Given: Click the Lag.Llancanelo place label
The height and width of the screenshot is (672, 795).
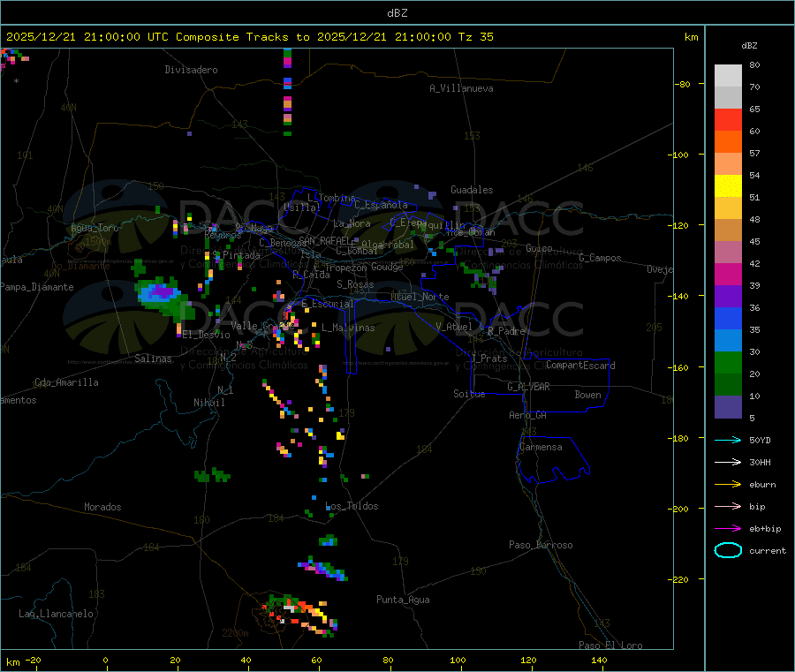Looking at the screenshot, I should [x=56, y=614].
